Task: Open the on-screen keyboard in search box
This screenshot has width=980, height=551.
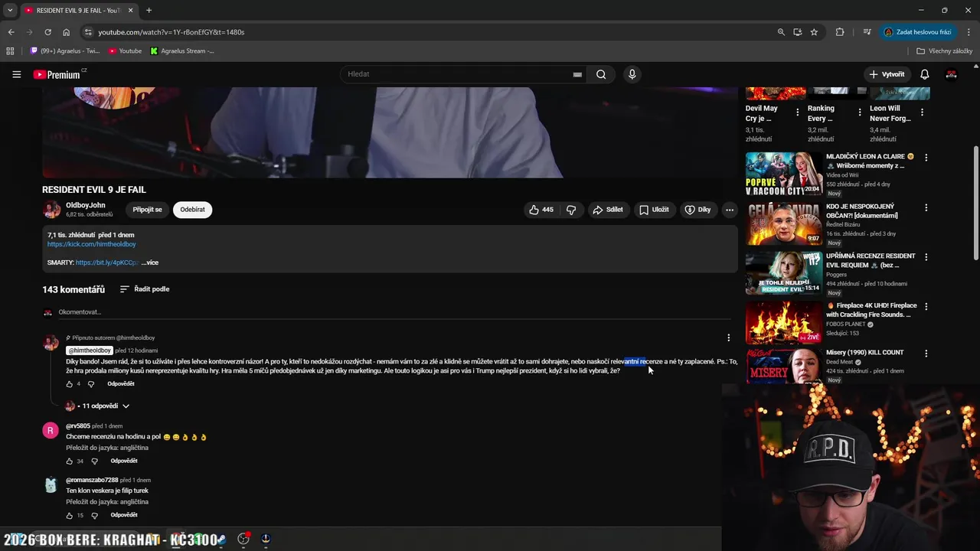Action: click(577, 74)
